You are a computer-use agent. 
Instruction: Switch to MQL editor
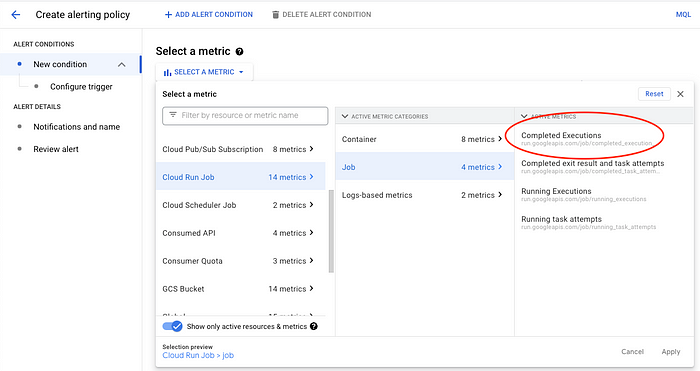point(683,15)
